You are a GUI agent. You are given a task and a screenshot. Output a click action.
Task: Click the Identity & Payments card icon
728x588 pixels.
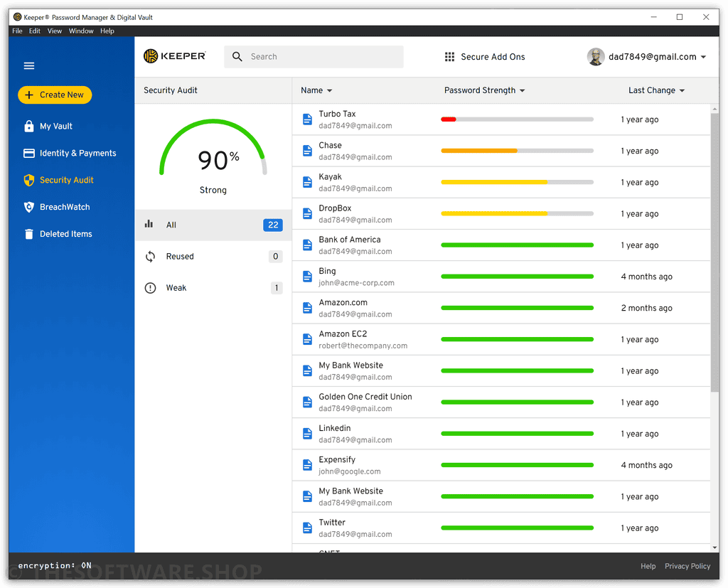[28, 154]
